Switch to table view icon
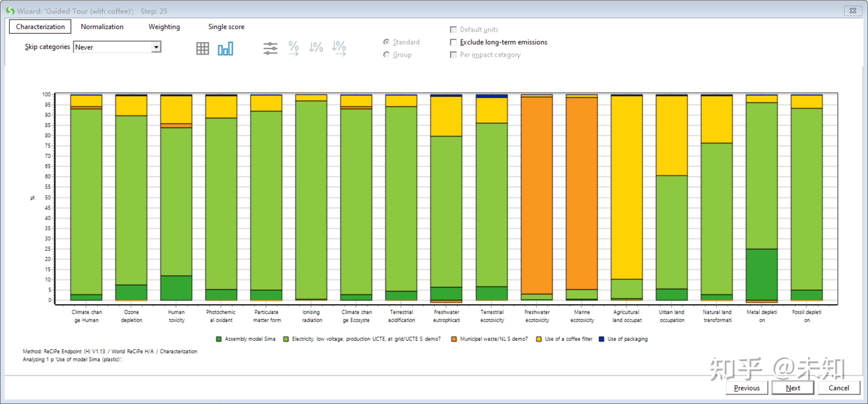 click(x=203, y=49)
